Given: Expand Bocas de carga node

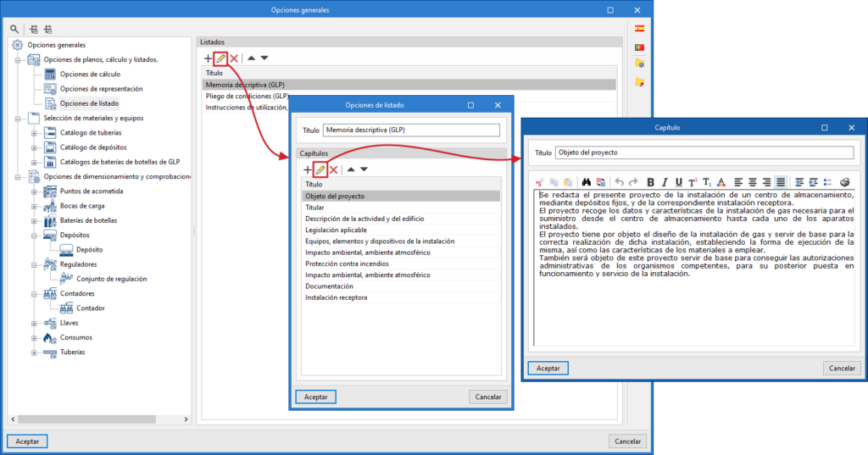Looking at the screenshot, I should tap(34, 207).
